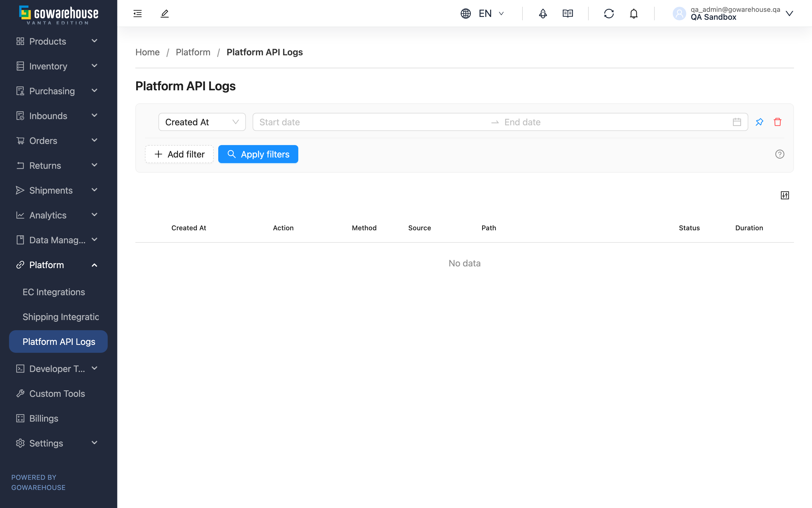Expand the Orders menu chevron
Viewport: 812px width, 508px height.
pyautogui.click(x=95, y=141)
